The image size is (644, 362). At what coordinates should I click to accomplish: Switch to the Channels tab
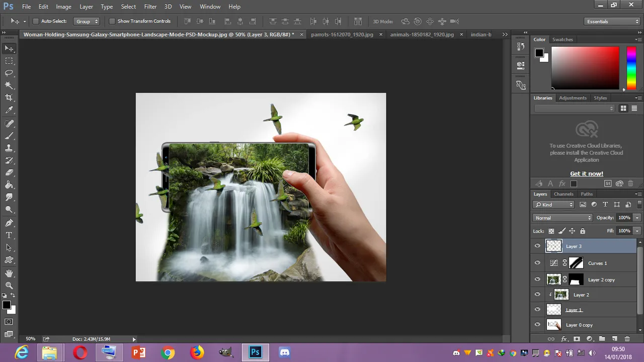point(563,194)
